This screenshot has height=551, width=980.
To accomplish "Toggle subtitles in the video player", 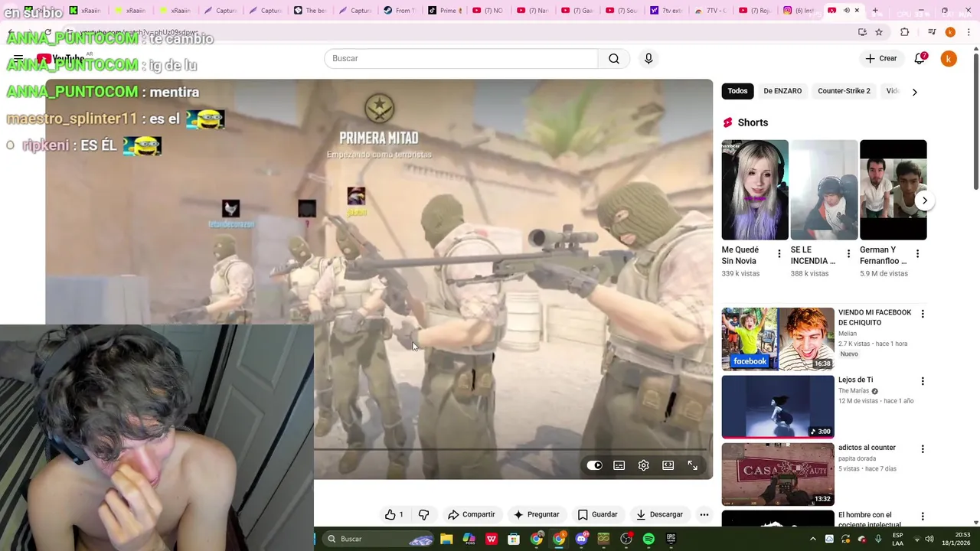I will [619, 465].
